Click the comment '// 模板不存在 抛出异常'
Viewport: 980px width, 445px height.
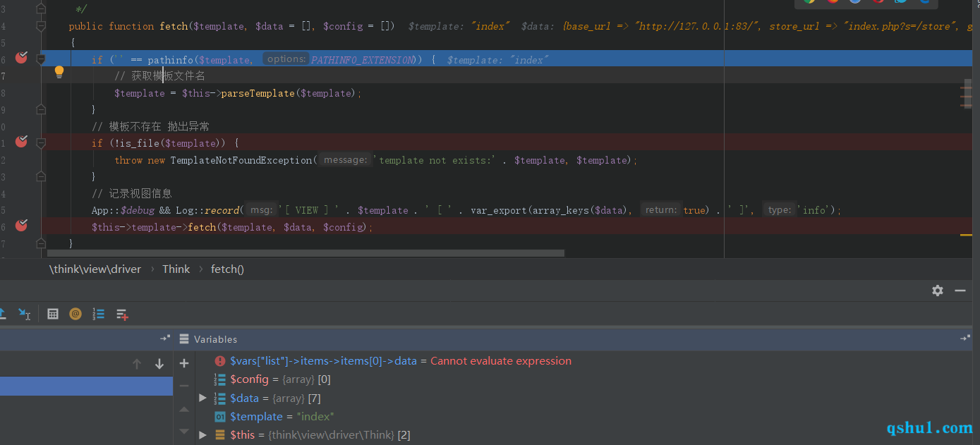click(150, 126)
